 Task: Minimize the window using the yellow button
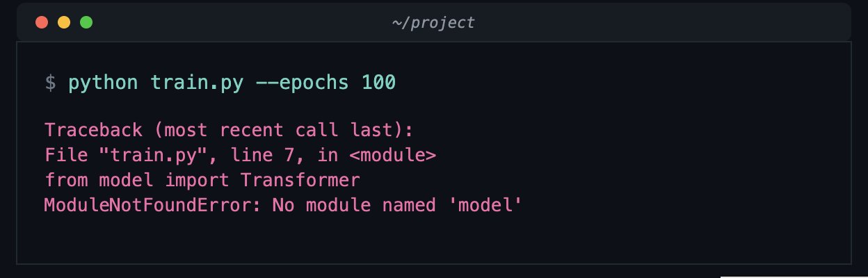[x=64, y=22]
